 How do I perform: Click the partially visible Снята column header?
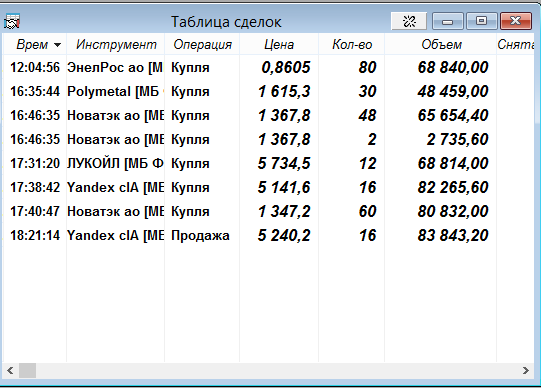(515, 44)
